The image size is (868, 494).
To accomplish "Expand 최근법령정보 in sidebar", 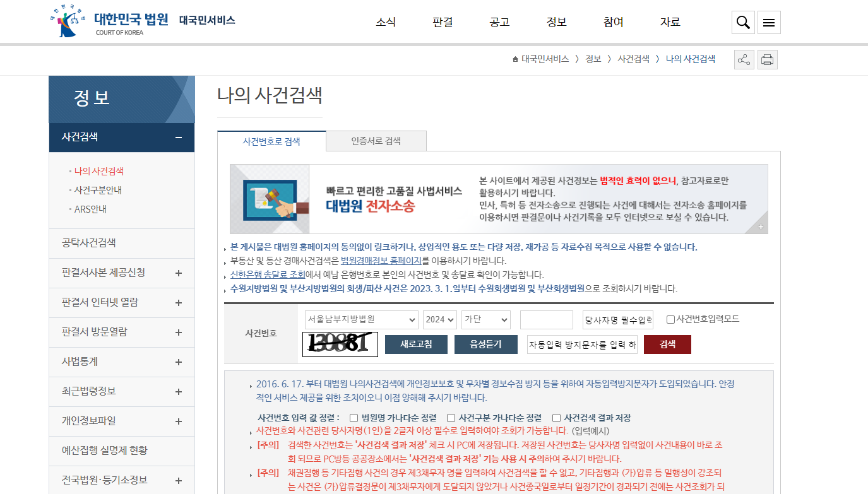I will [179, 392].
